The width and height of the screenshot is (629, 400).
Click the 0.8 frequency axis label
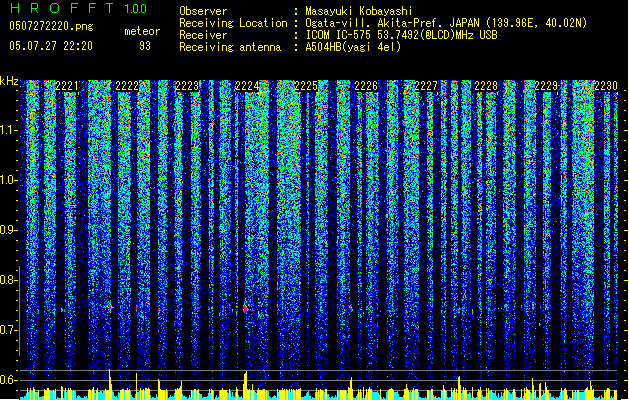(7, 280)
